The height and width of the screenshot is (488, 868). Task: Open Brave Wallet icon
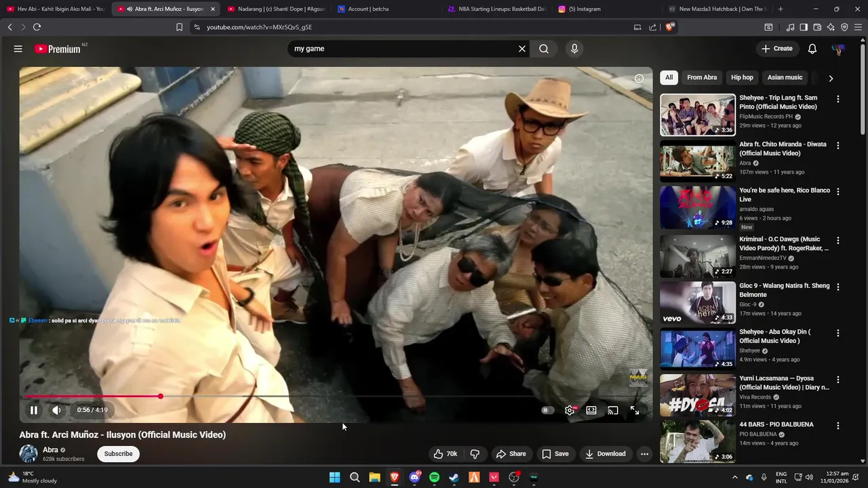pos(817,27)
